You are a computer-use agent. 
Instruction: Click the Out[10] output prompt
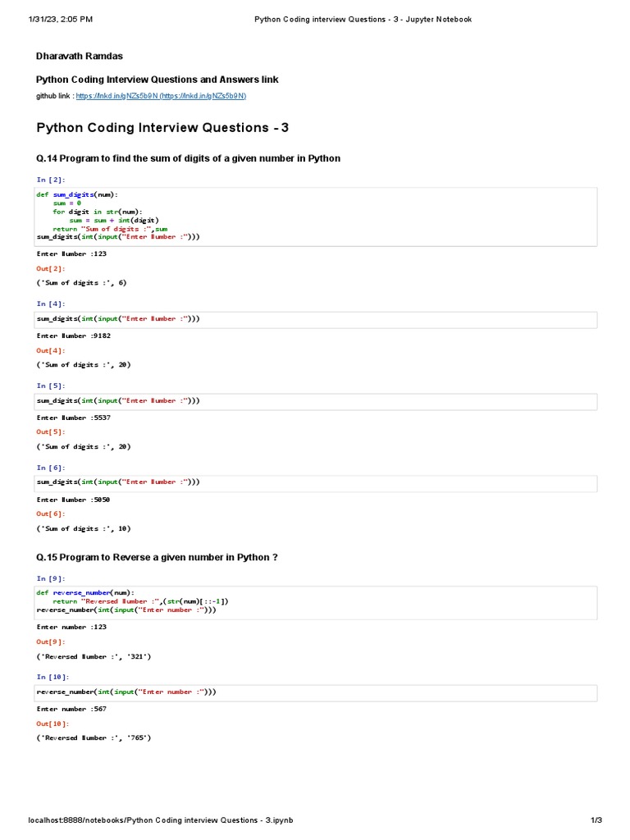[52, 724]
